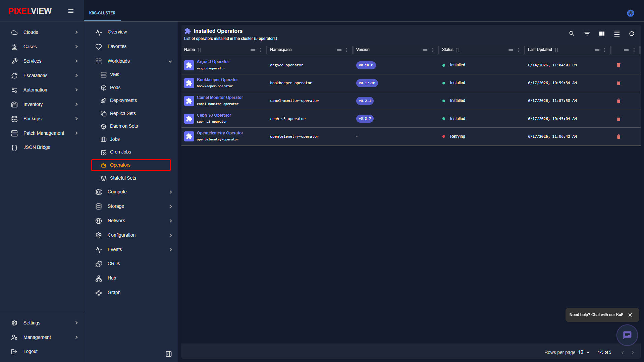Open the Camel Monitor Operator link

click(220, 98)
